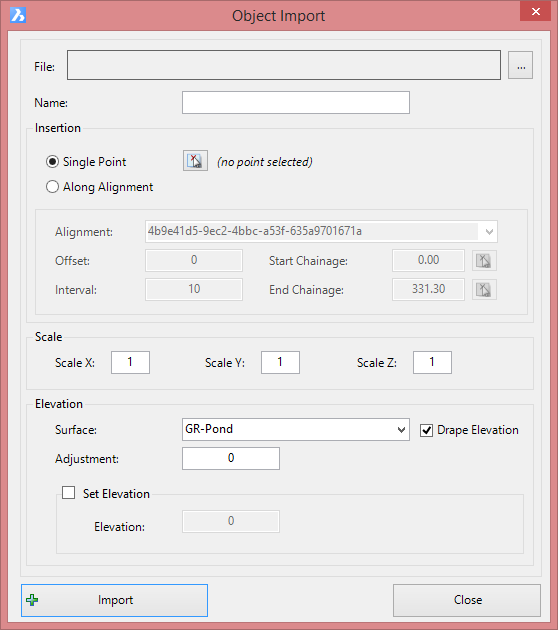Expand the Surface dropdown showing GR-Pond
The height and width of the screenshot is (630, 558).
[296, 430]
